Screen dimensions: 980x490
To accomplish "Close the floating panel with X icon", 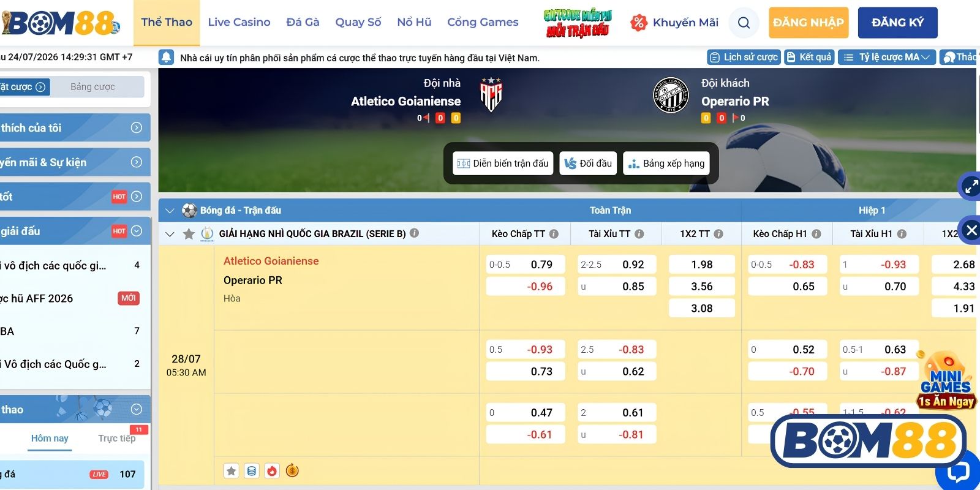I will click(971, 230).
